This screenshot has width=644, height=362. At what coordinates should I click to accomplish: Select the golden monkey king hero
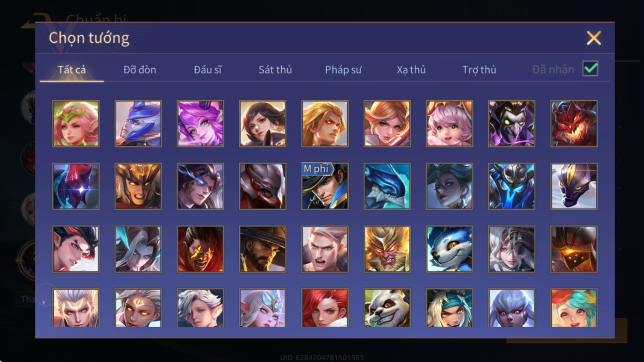point(387,249)
